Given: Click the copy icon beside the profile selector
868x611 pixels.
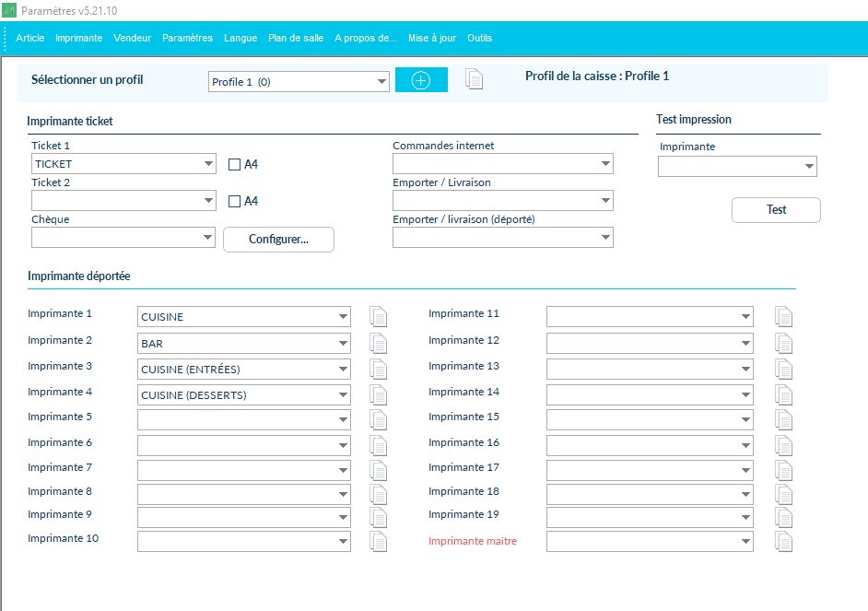Looking at the screenshot, I should (x=474, y=80).
